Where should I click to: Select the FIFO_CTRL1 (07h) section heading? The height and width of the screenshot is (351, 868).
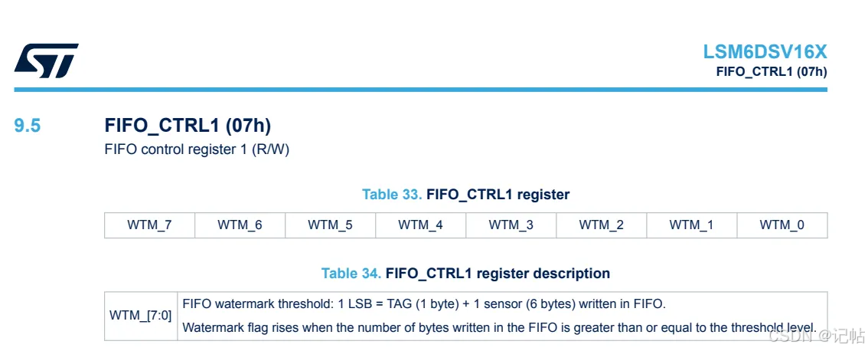coord(188,126)
